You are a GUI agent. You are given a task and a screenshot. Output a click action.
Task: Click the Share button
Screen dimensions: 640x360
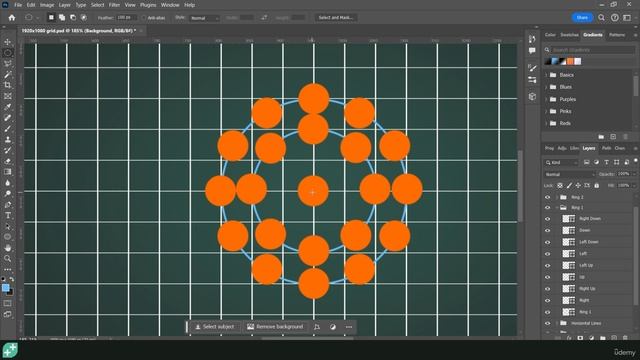tap(582, 18)
